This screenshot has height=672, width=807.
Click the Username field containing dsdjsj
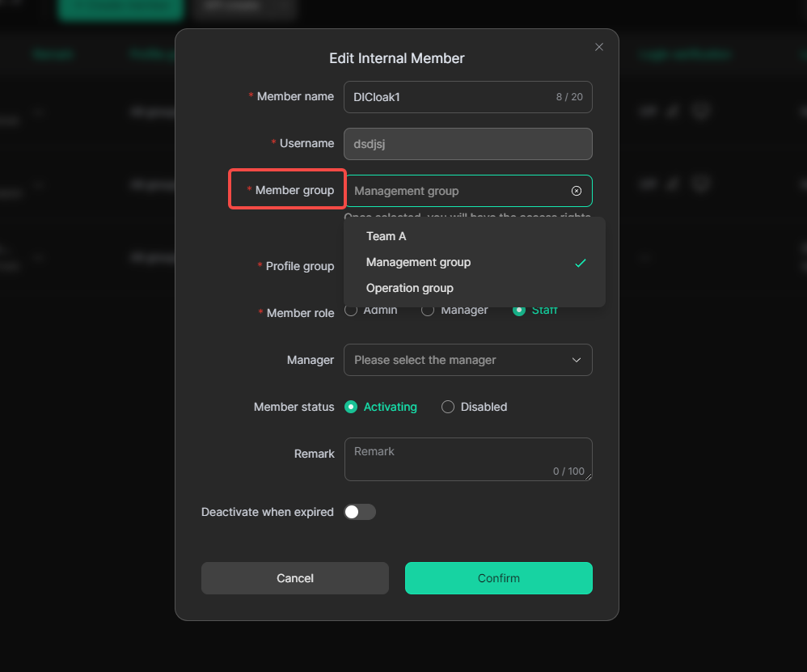pyautogui.click(x=467, y=144)
